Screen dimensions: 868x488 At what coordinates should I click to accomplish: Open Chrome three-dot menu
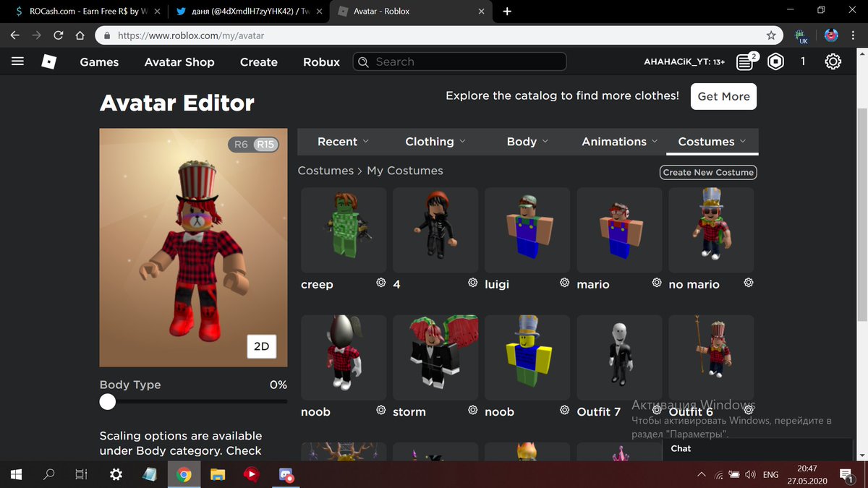coord(854,35)
